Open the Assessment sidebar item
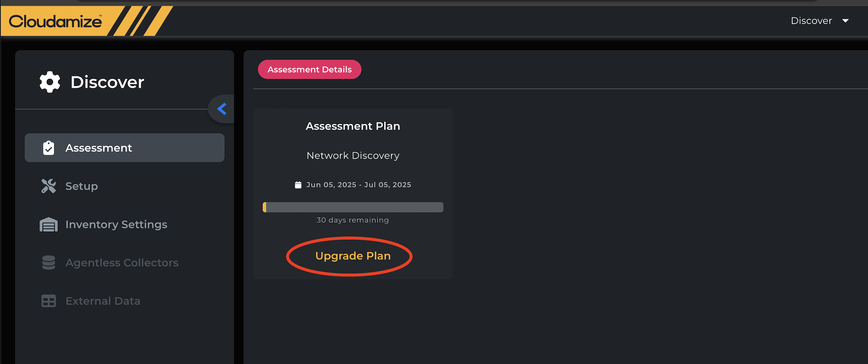The height and width of the screenshot is (364, 868). pos(99,148)
